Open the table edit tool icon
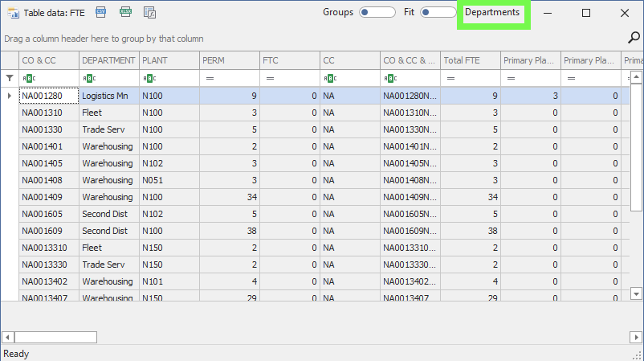 point(149,12)
